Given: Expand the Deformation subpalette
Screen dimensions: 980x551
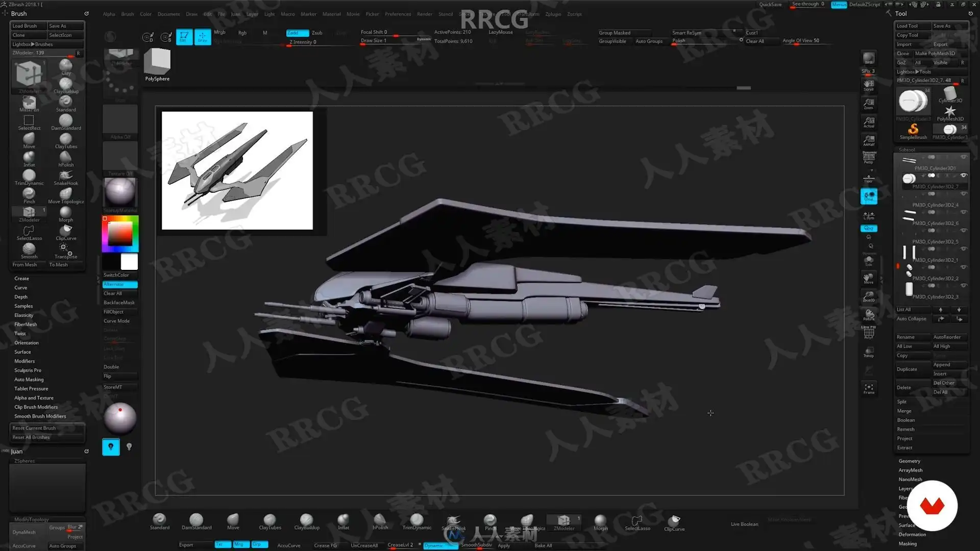Looking at the screenshot, I should (x=912, y=534).
